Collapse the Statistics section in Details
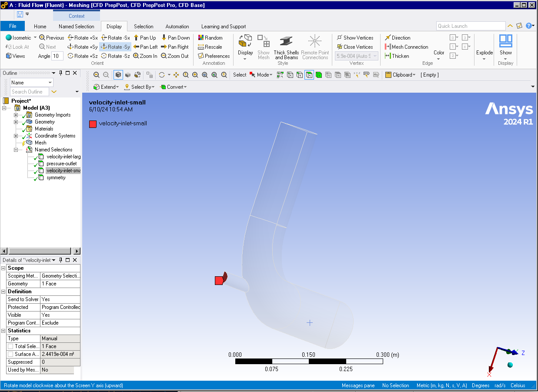The height and width of the screenshot is (392, 538). [x=3, y=331]
